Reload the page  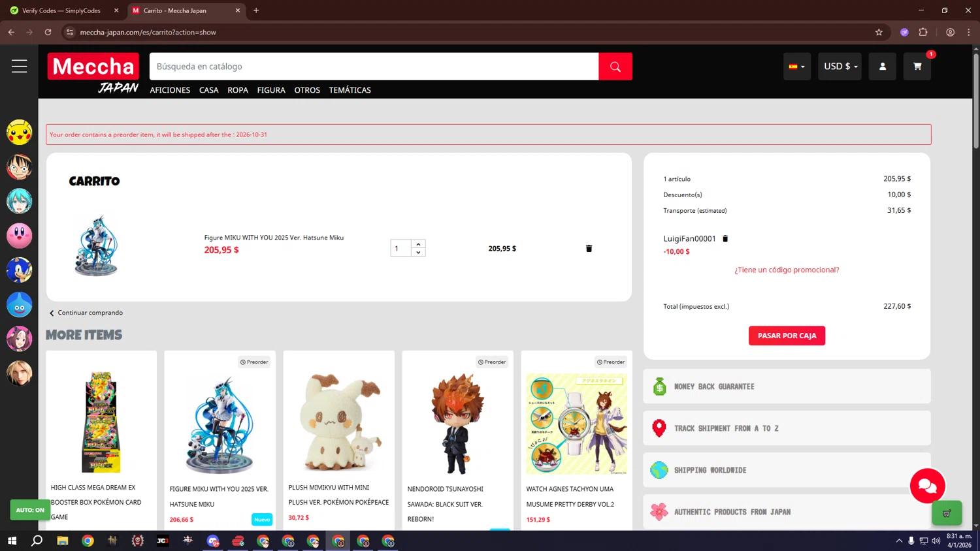pos(48,32)
